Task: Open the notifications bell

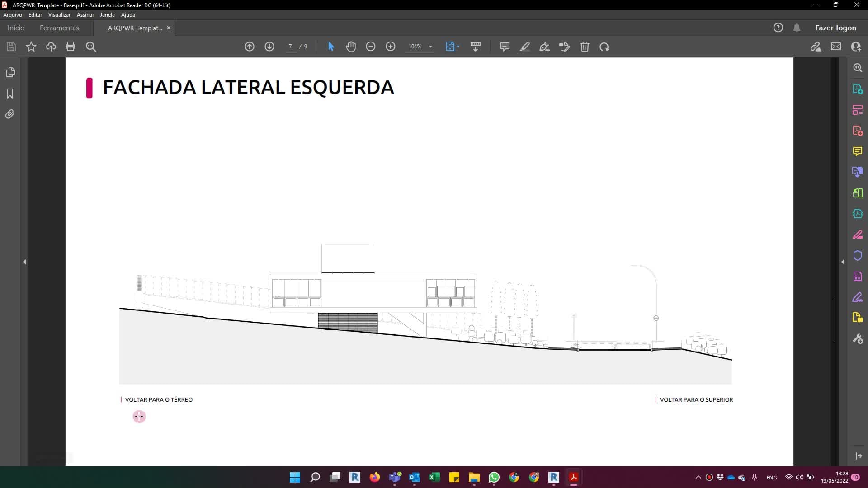Action: [x=797, y=28]
